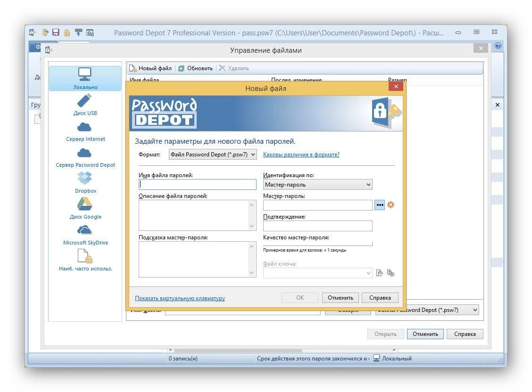Click the open file icon in title bar
The height and width of the screenshot is (392, 532).
coord(45,33)
